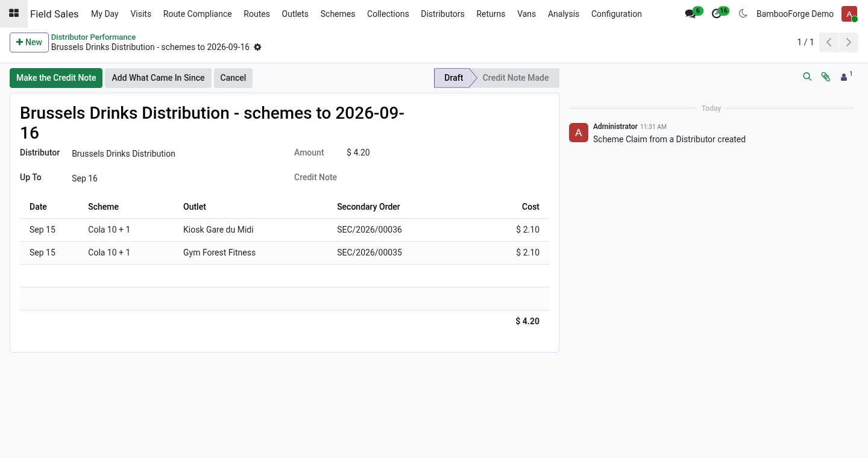
Task: Search messages with the magnifier icon
Action: (807, 77)
